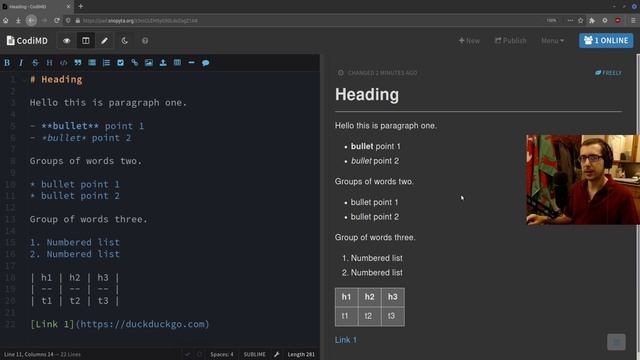Apply strikethrough formatting in editor toolbar
The height and width of the screenshot is (360, 640).
(35, 62)
